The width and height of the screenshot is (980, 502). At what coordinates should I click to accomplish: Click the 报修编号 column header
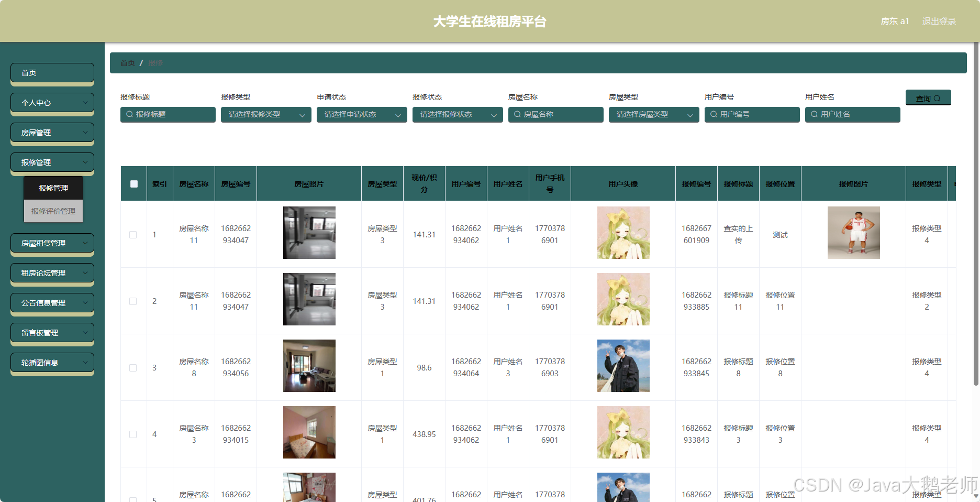point(696,184)
